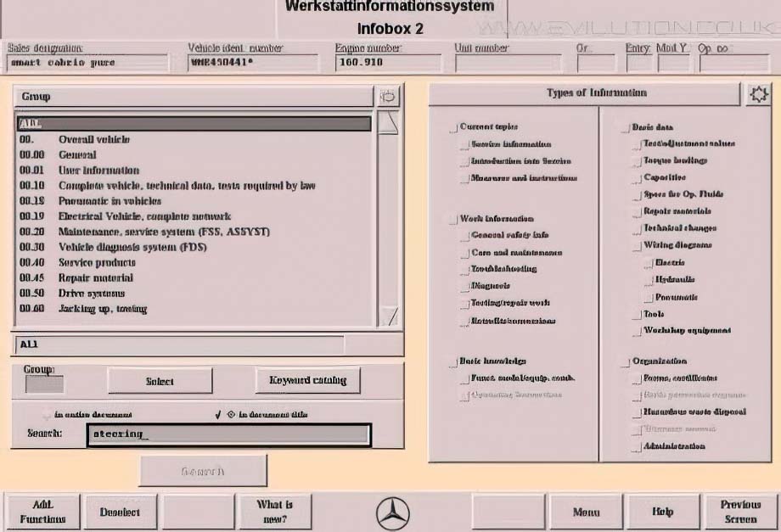Enable the Hazardous waste disposal checkbox

[x=638, y=413]
